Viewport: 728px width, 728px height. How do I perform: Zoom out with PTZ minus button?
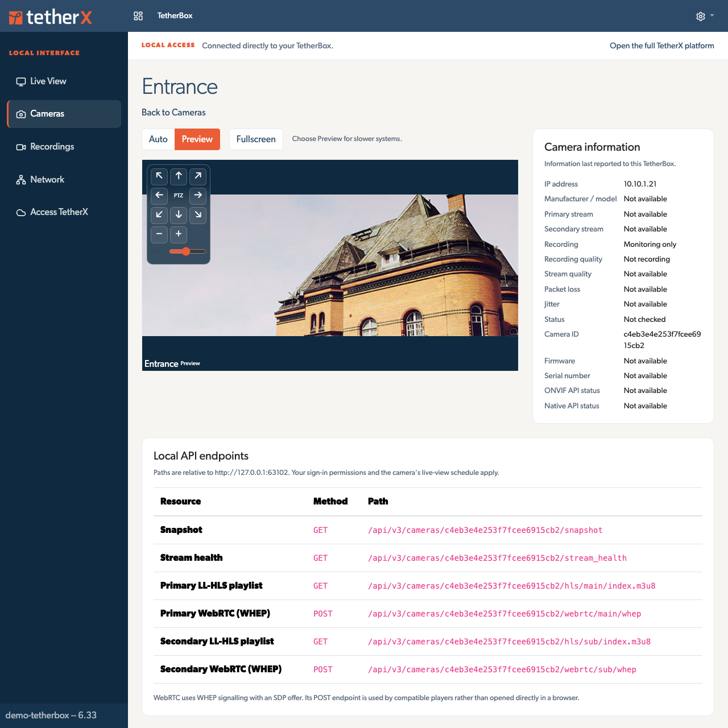[159, 234]
